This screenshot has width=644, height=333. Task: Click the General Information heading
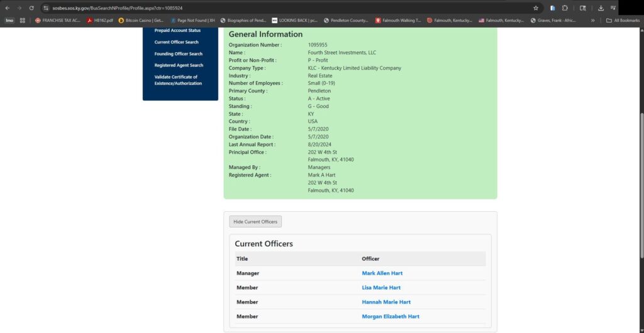pyautogui.click(x=265, y=35)
